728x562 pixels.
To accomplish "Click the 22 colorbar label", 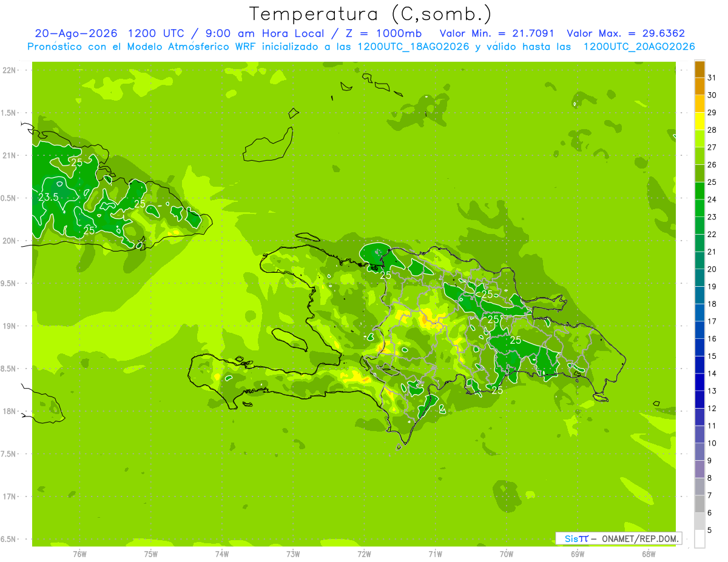I will click(x=712, y=234).
